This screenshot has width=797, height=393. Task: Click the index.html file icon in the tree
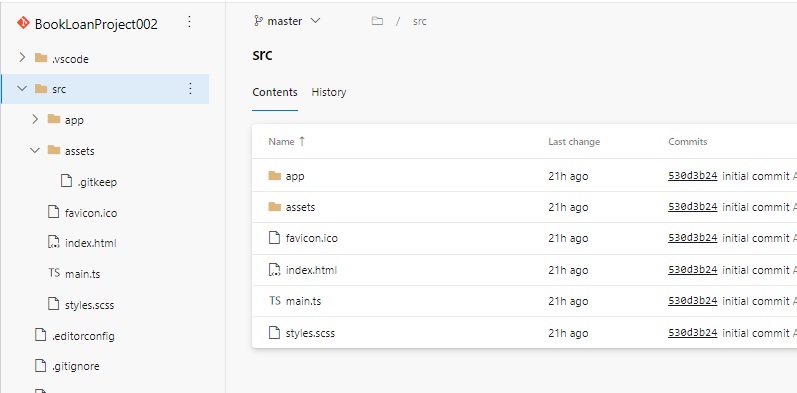point(54,243)
